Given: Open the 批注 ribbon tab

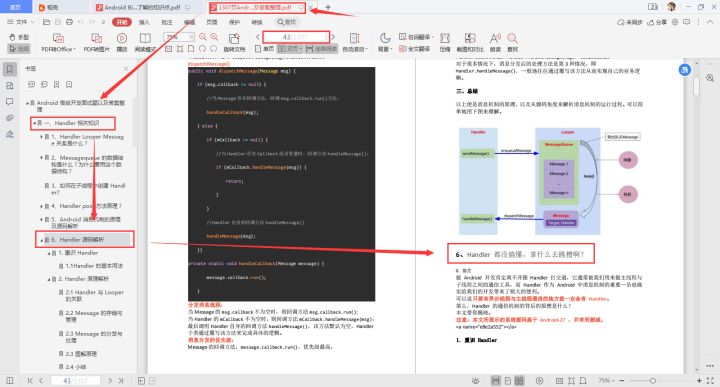Looking at the screenshot, I should click(x=167, y=22).
